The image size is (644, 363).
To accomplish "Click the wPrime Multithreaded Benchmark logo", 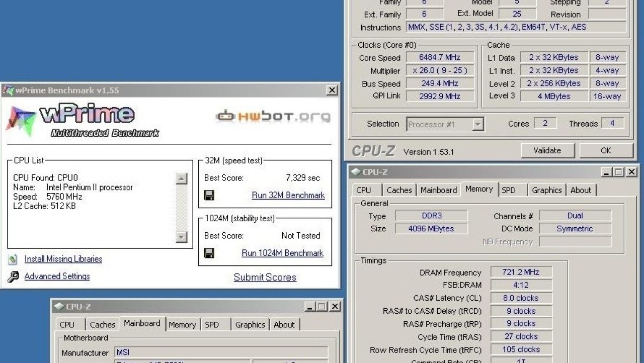I will pos(82,121).
